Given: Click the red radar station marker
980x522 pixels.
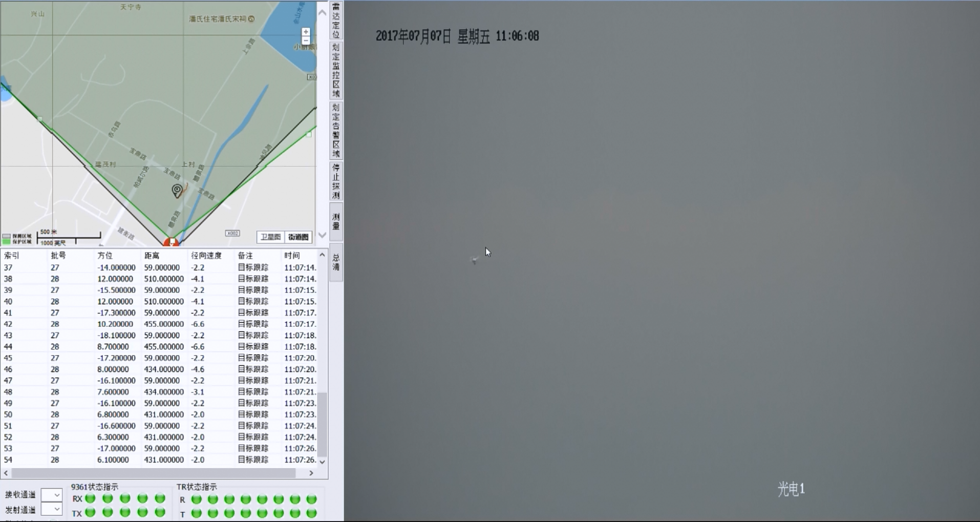Looking at the screenshot, I should [x=171, y=242].
